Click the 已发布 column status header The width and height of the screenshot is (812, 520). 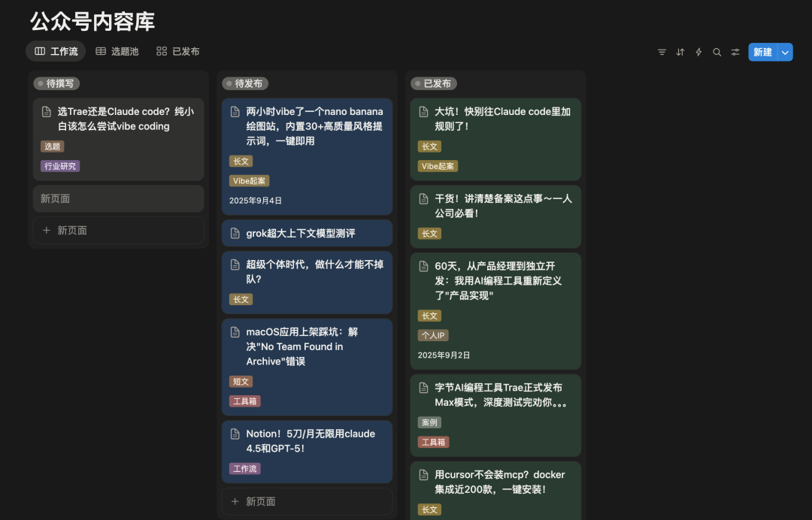pos(435,83)
